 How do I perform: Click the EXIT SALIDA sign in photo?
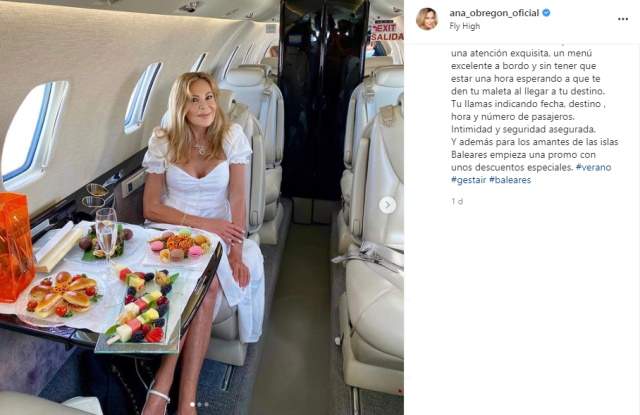386,31
